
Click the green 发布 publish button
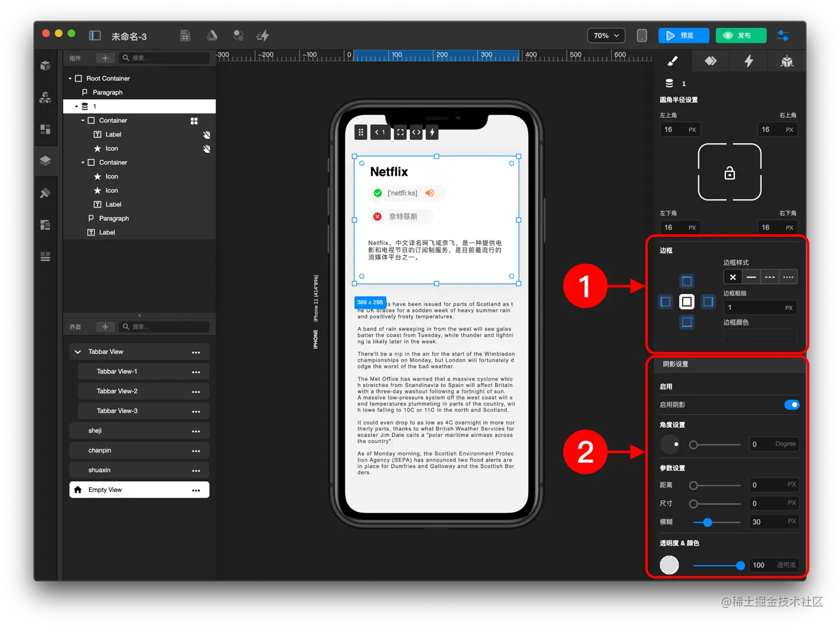pyautogui.click(x=741, y=36)
